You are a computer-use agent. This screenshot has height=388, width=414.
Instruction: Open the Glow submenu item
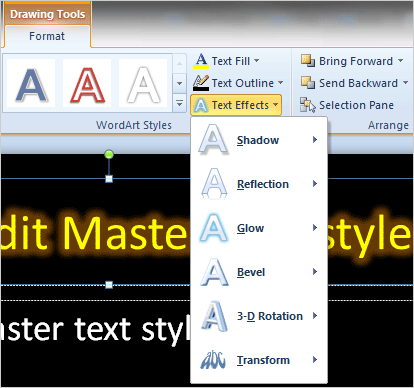259,228
